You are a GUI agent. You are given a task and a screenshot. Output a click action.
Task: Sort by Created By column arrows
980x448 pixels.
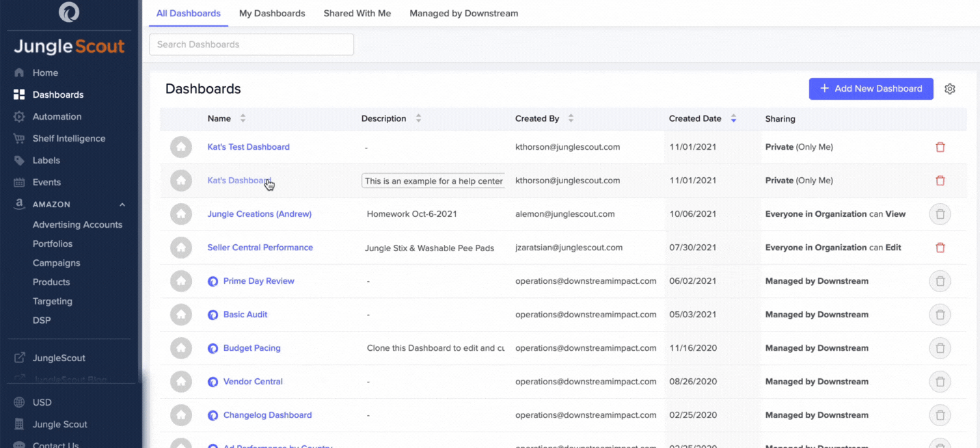tap(571, 118)
